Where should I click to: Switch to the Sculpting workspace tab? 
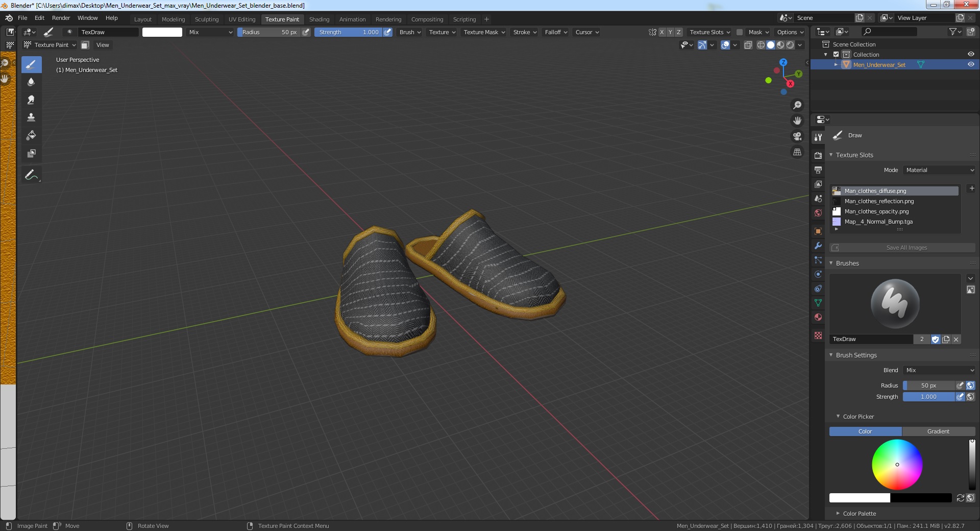click(x=207, y=19)
